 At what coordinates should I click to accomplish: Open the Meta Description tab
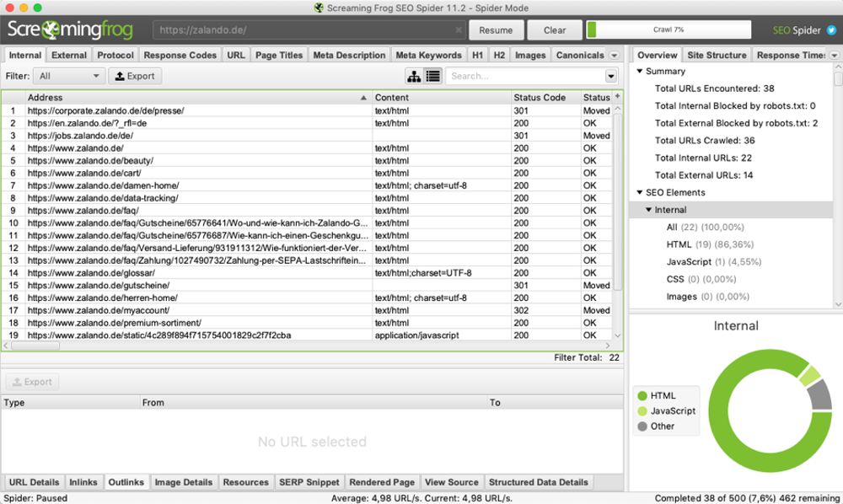click(349, 56)
